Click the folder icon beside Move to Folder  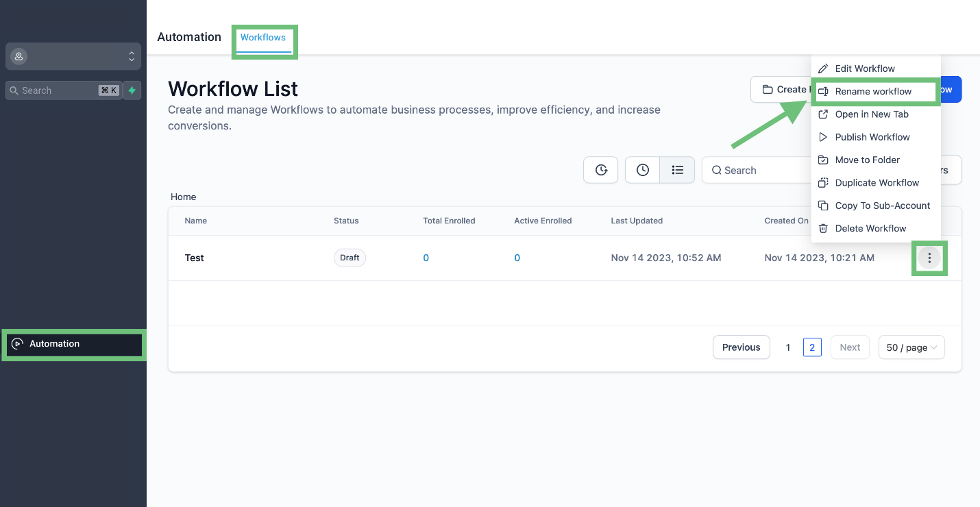point(823,160)
